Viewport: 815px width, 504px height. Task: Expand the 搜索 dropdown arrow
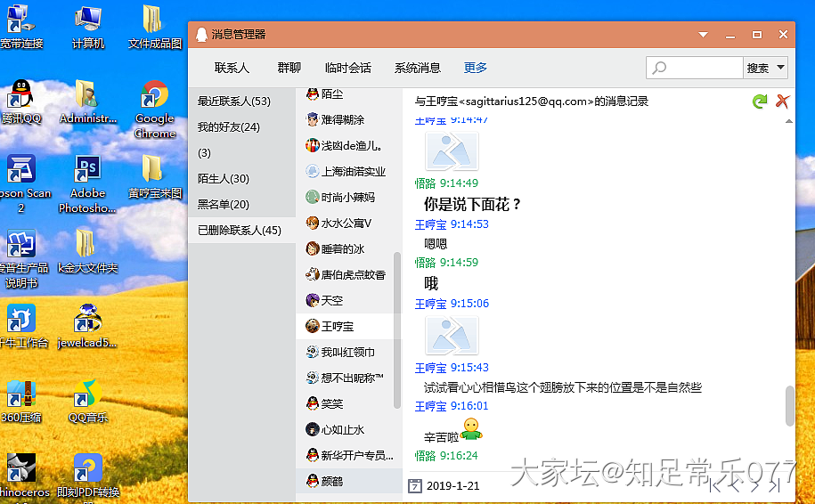(781, 68)
